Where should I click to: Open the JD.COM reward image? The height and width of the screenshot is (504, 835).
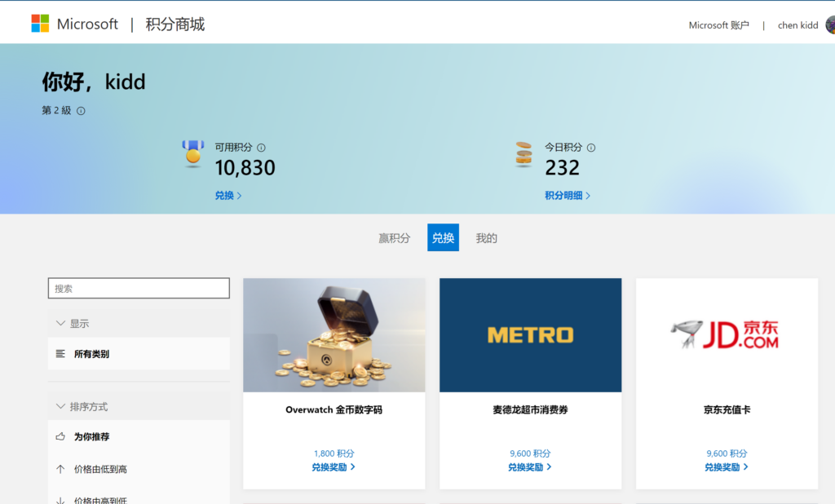pos(727,335)
